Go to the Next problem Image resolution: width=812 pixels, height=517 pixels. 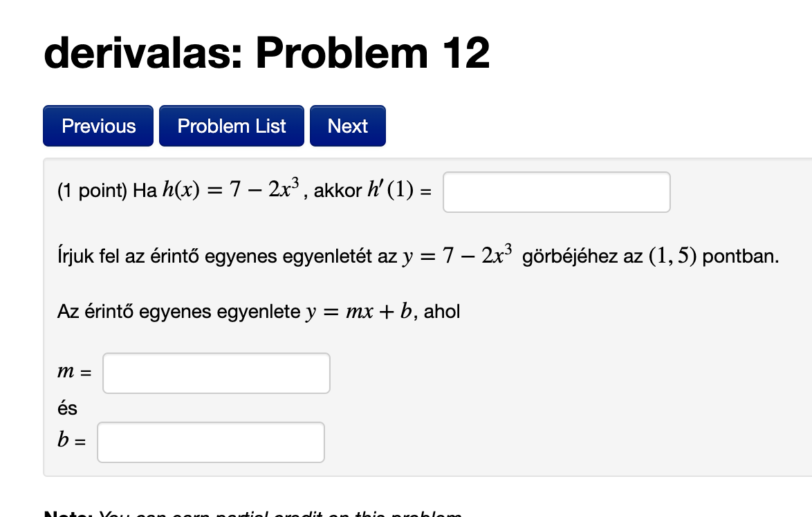tap(347, 126)
